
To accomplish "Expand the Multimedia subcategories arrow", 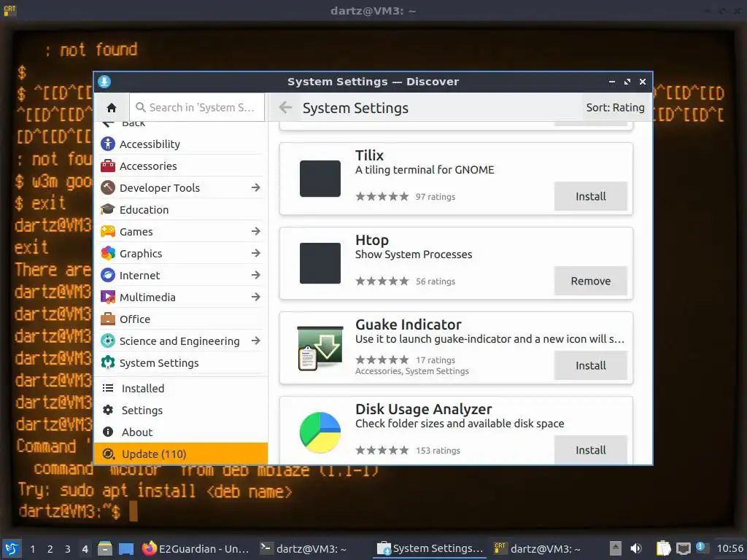I will coord(256,297).
